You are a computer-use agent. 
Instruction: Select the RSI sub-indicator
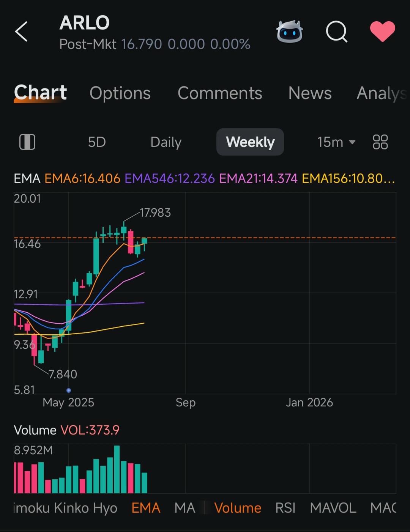[285, 508]
